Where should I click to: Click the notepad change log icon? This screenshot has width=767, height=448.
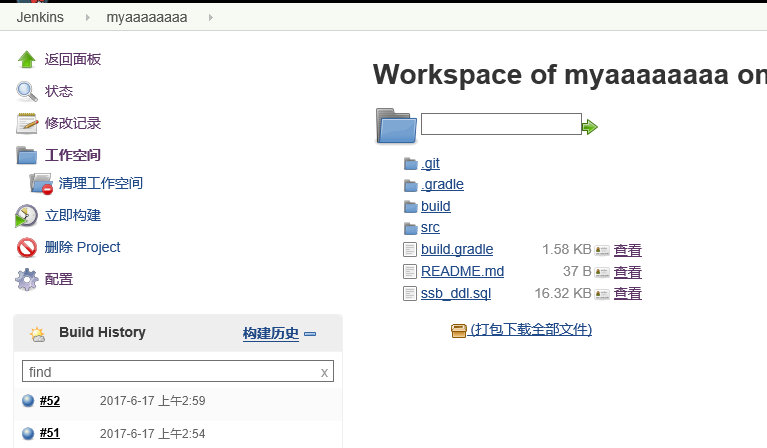(27, 124)
